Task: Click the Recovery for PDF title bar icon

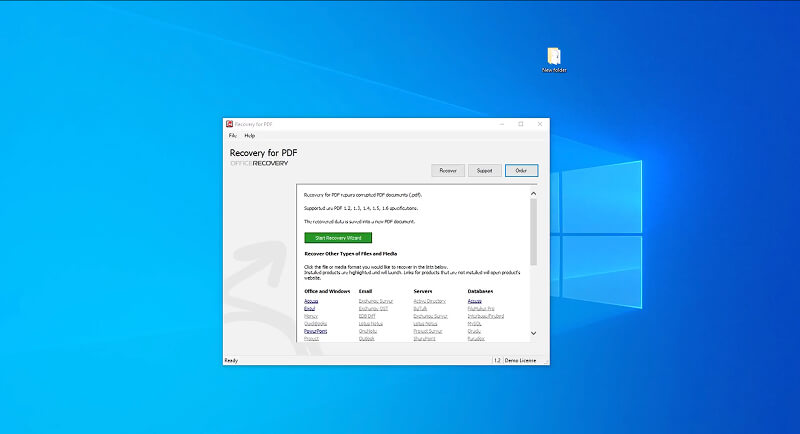Action: (229, 124)
